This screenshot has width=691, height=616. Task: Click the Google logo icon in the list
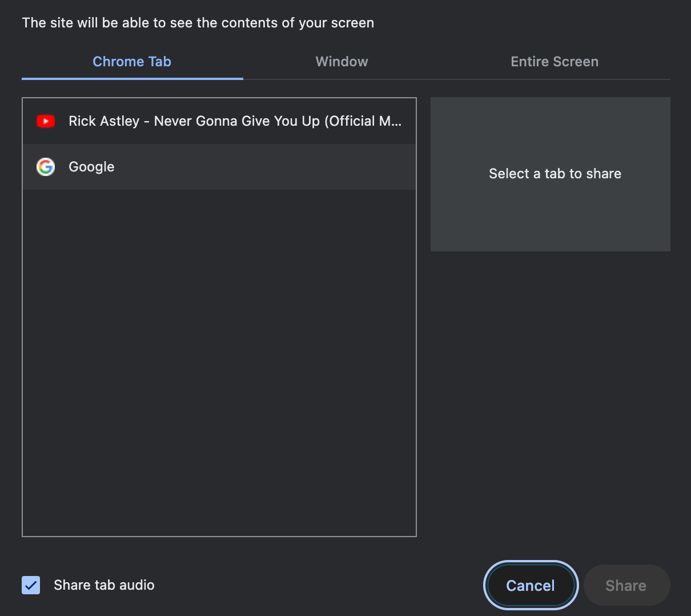(46, 167)
